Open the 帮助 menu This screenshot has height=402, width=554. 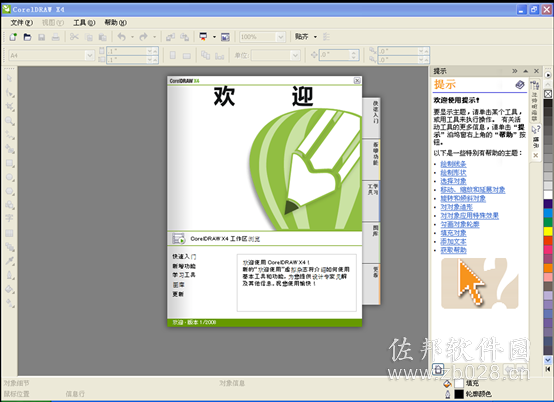point(116,23)
